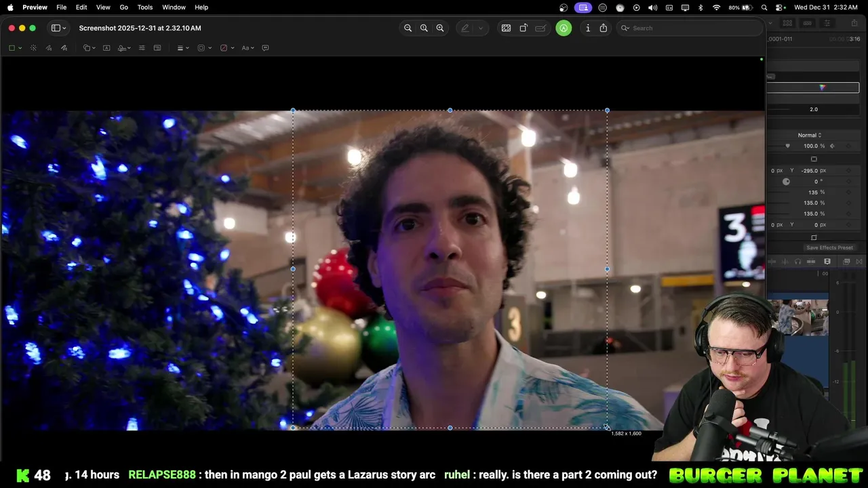The width and height of the screenshot is (868, 488).
Task: Click the Annotate speech bubble icon
Action: point(265,48)
